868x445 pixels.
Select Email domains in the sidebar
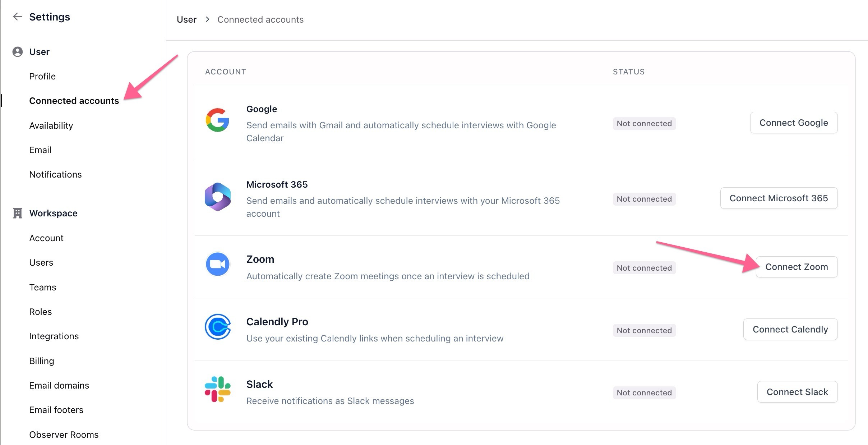point(59,385)
